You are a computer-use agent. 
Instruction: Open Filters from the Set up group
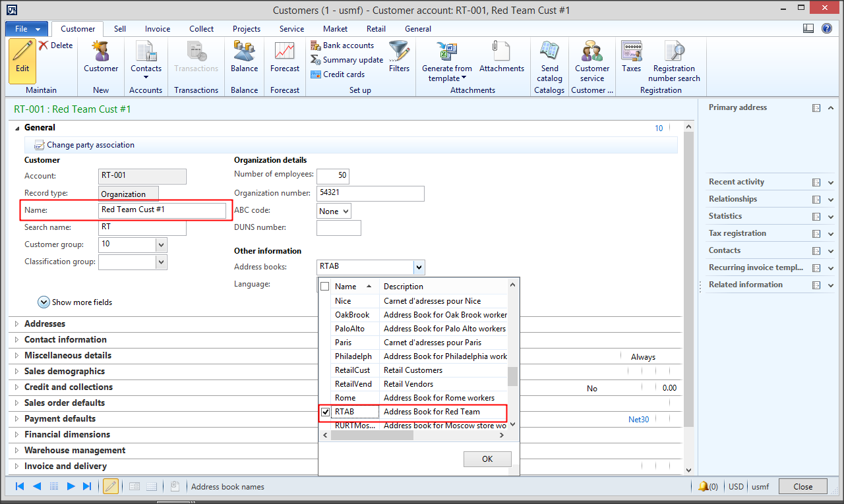[399, 59]
